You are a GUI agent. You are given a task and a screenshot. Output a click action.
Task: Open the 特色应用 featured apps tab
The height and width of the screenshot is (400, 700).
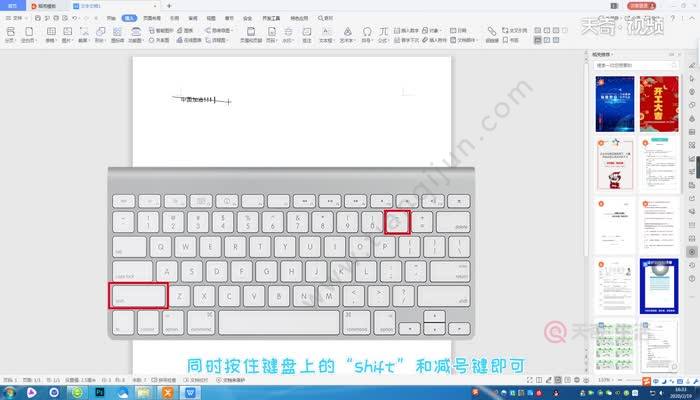[x=299, y=18]
